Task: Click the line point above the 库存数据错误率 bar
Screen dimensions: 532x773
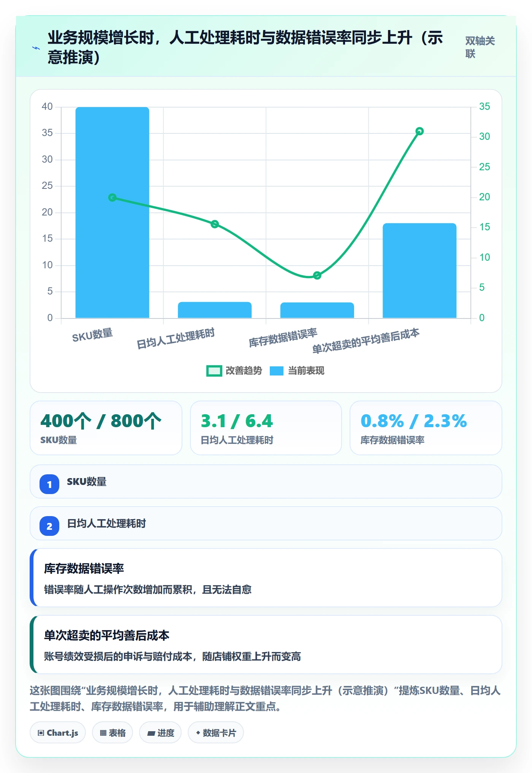Action: [x=317, y=276]
